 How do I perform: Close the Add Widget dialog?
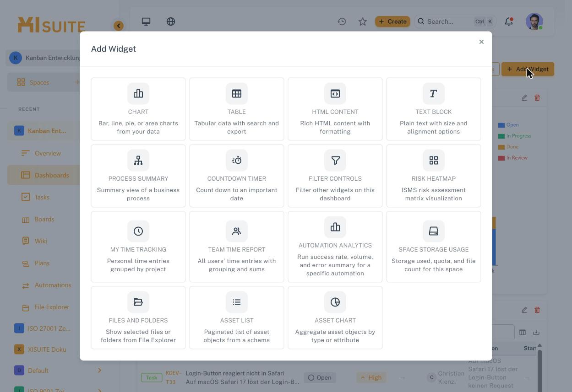click(481, 42)
